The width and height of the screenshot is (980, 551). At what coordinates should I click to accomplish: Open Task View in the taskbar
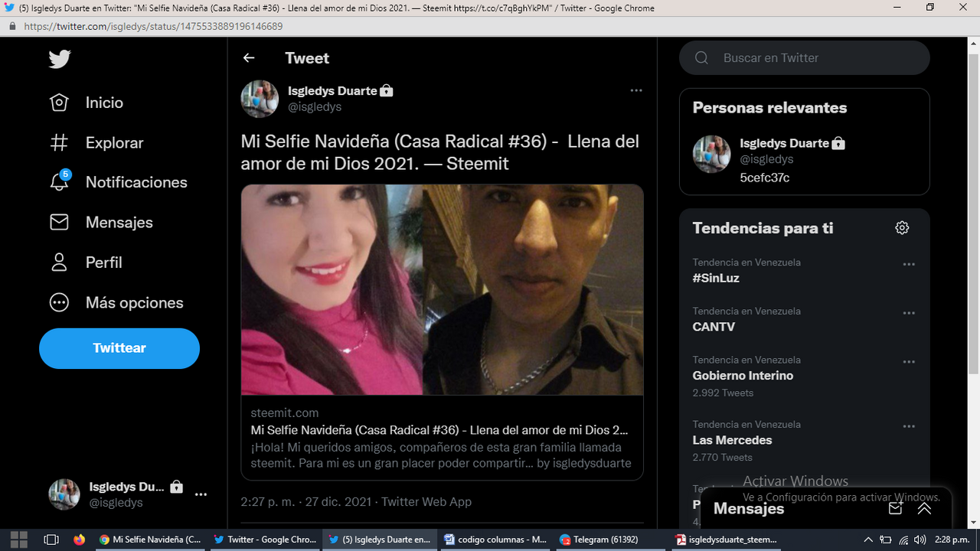(x=51, y=540)
